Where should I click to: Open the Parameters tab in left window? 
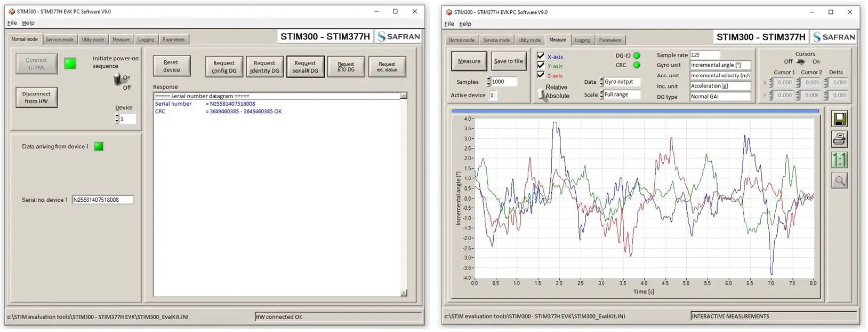tap(174, 39)
